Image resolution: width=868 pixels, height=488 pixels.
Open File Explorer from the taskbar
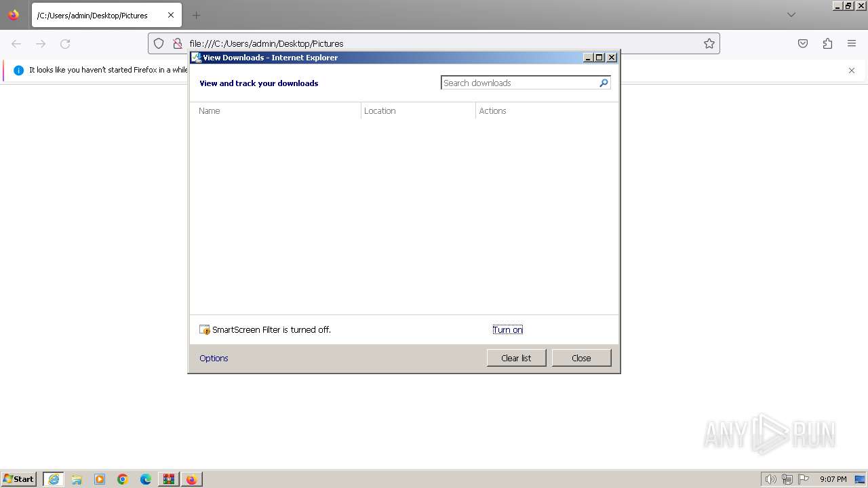[x=77, y=479]
